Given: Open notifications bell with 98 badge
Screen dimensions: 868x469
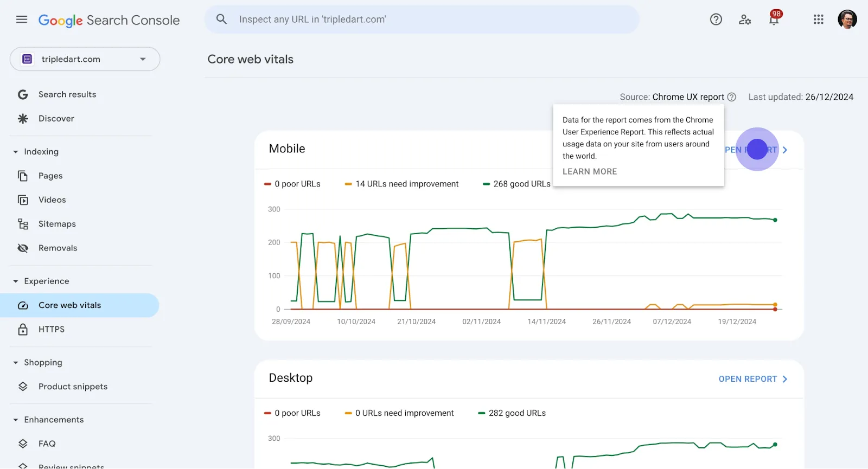Looking at the screenshot, I should (x=774, y=18).
